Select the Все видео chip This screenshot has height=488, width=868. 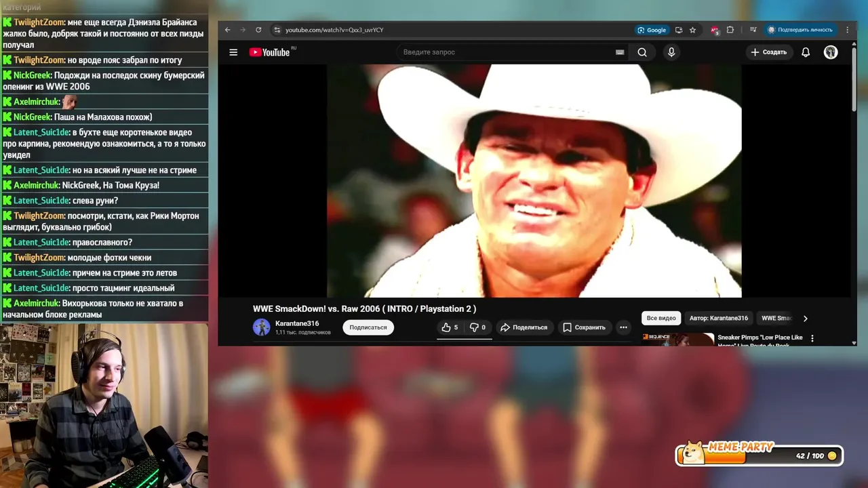coord(661,318)
